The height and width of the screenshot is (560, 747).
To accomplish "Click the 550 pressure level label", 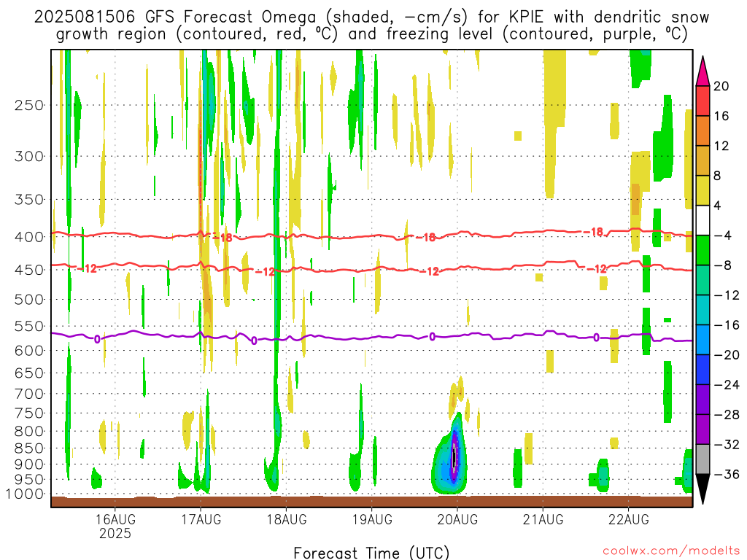I will click(x=29, y=326).
